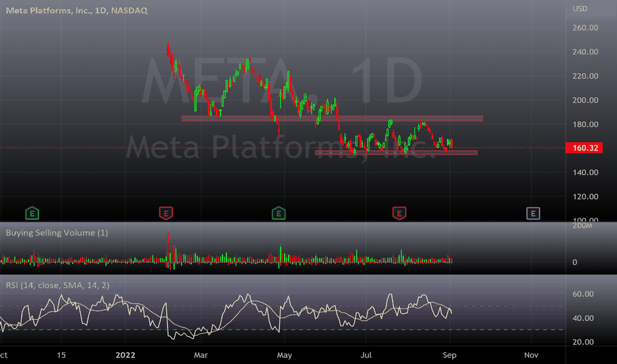
Task: Click the tall red volume spike bar in February
Action: 168,248
